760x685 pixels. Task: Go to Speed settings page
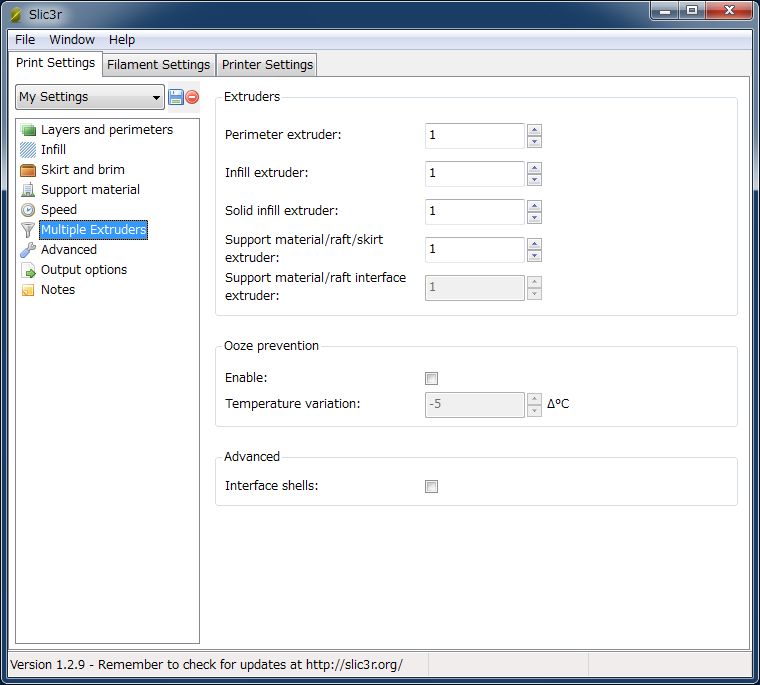[x=59, y=210]
